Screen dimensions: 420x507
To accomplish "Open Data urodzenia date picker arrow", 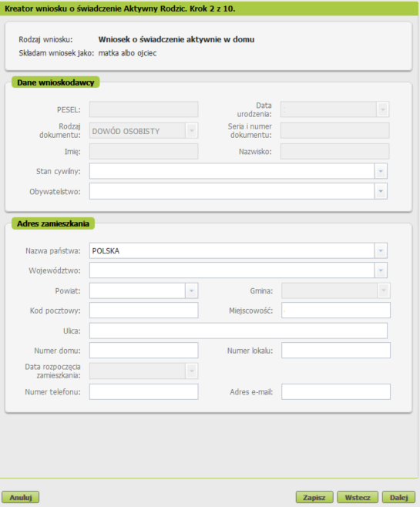I will click(x=383, y=109).
